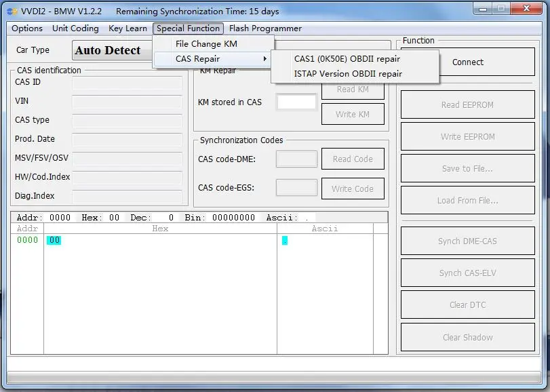Click the KM stored in CAS field

[296, 102]
